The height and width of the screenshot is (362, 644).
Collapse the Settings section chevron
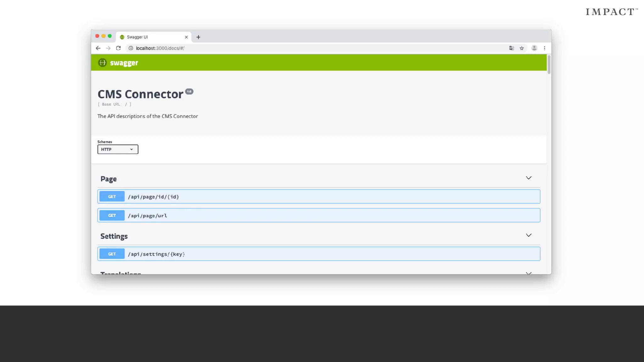point(529,235)
